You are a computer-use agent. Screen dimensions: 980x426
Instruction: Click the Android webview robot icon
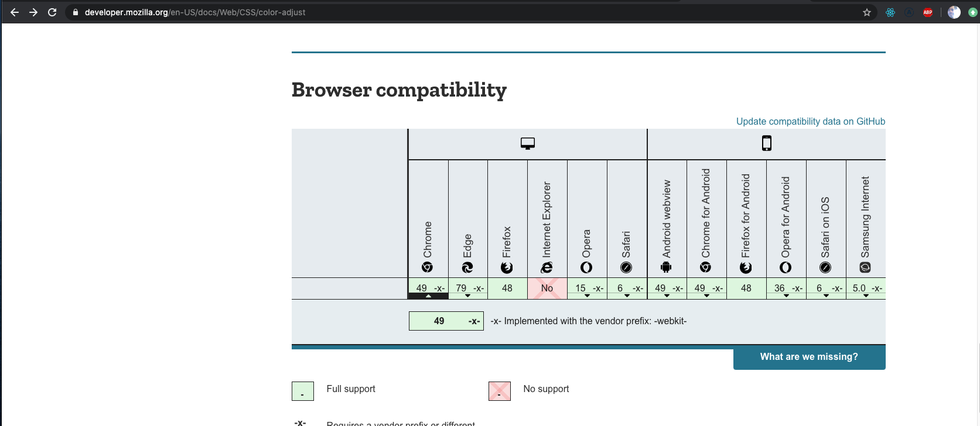point(666,267)
